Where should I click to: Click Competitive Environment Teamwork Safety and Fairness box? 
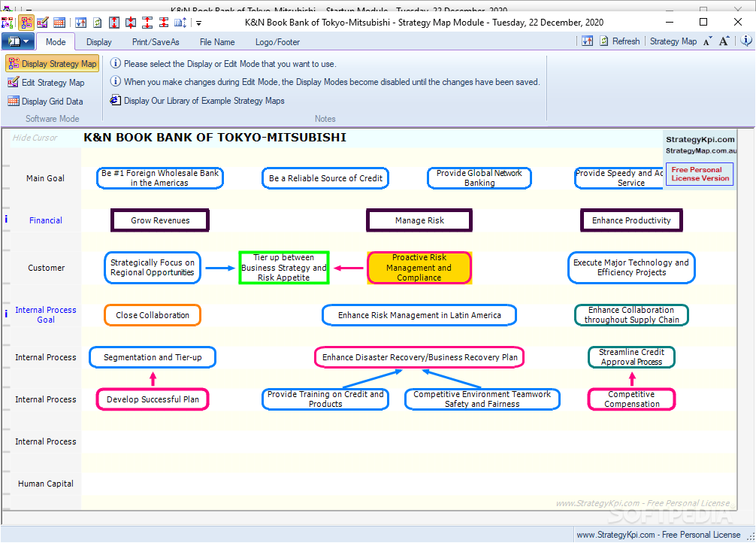[x=482, y=399]
